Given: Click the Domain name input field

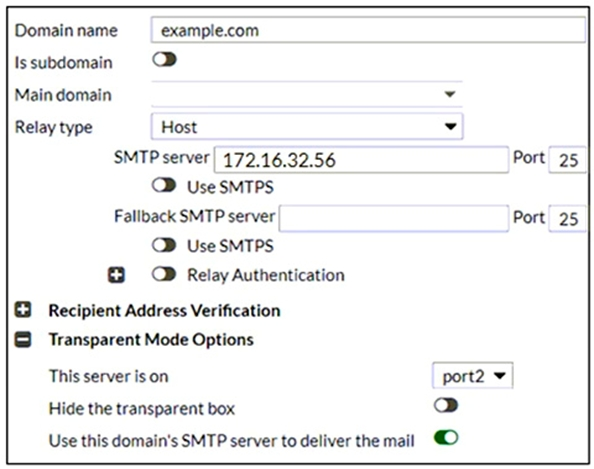Looking at the screenshot, I should coord(368,30).
